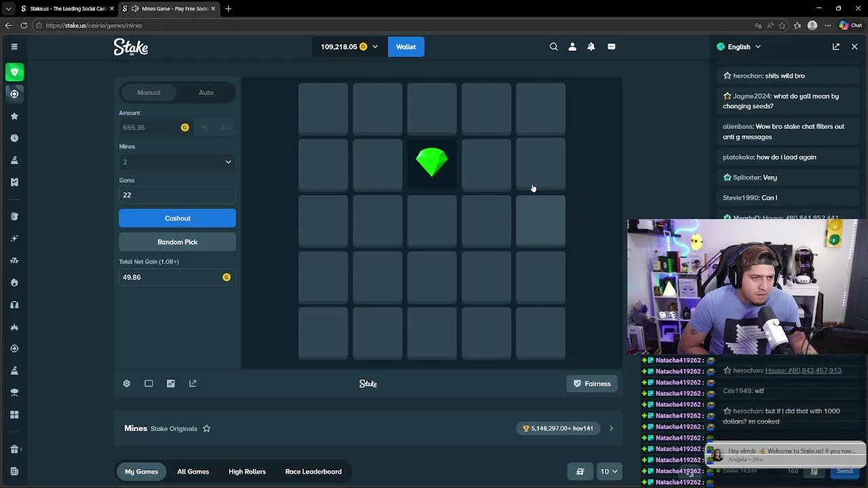Open the hamburger menu in the Stake sidebar
Viewport: 868px width, 488px height.
pos(14,47)
